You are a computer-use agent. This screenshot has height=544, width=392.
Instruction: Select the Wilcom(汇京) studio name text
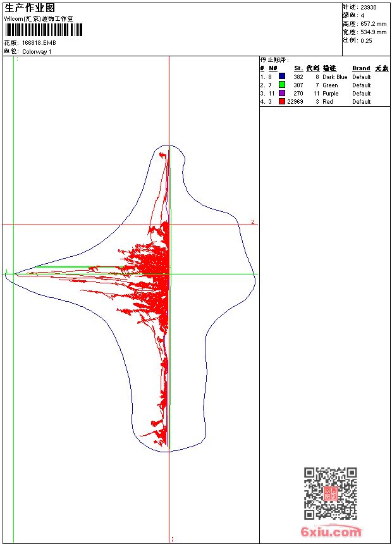(39, 19)
